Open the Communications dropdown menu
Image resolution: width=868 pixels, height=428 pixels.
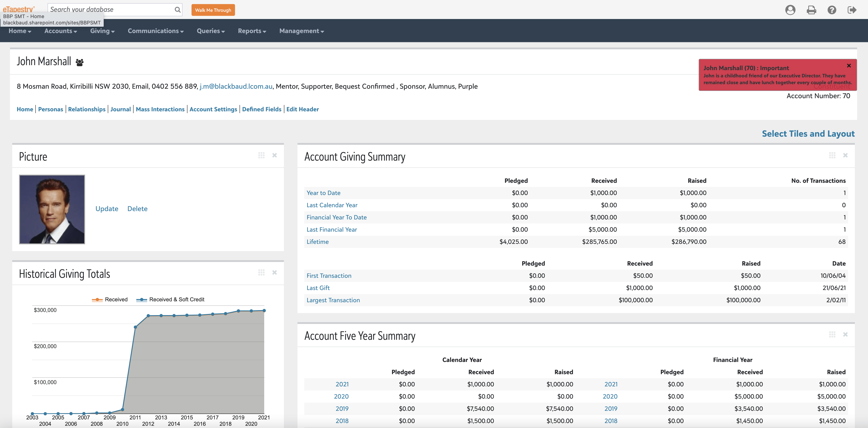156,31
